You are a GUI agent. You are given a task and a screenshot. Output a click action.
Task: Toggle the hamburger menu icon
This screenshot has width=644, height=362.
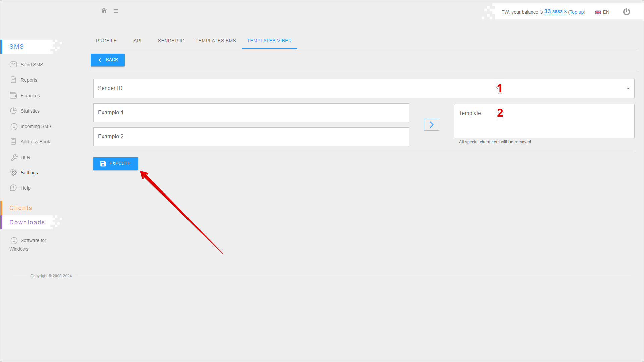[x=116, y=11]
